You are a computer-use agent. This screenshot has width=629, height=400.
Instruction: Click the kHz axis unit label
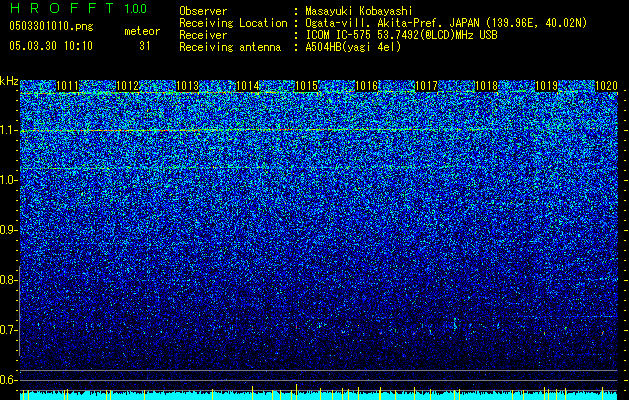[9, 81]
